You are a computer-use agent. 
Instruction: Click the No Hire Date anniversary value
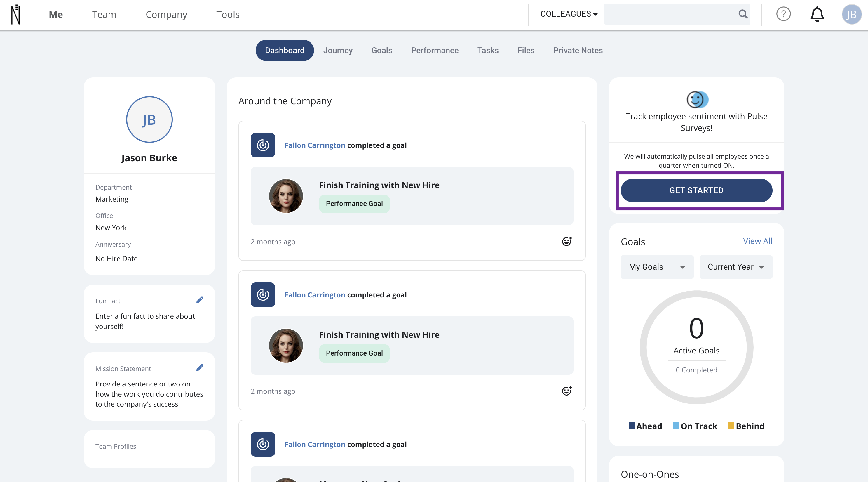click(116, 259)
